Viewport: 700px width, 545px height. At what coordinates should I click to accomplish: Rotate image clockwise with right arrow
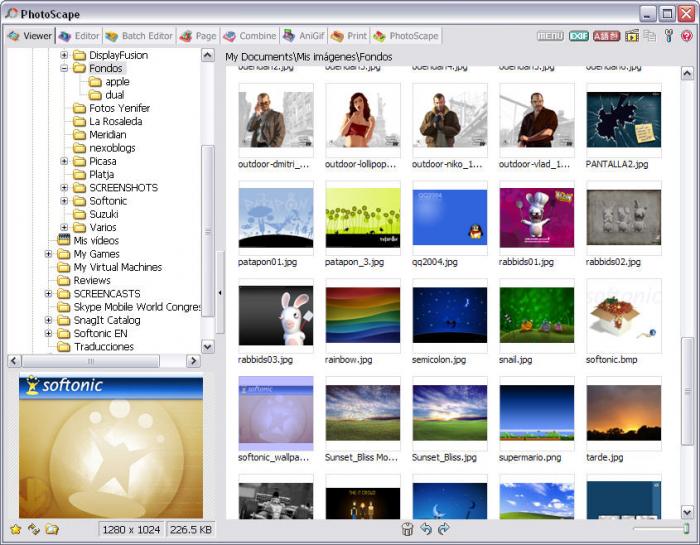point(443,529)
